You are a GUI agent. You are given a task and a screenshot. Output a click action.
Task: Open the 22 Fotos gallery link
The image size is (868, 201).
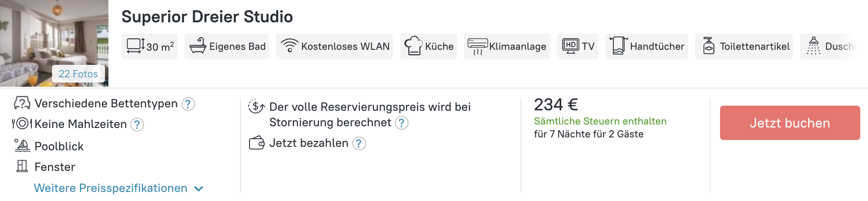(78, 74)
